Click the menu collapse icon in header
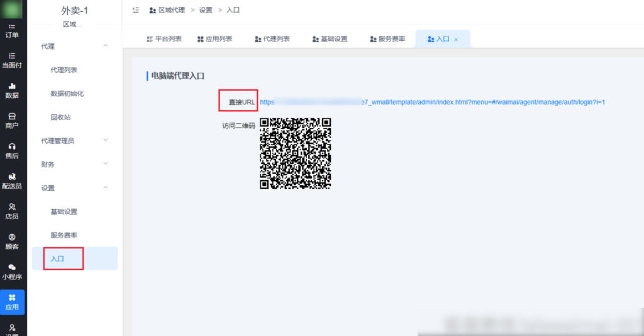The width and height of the screenshot is (644, 336). [136, 10]
